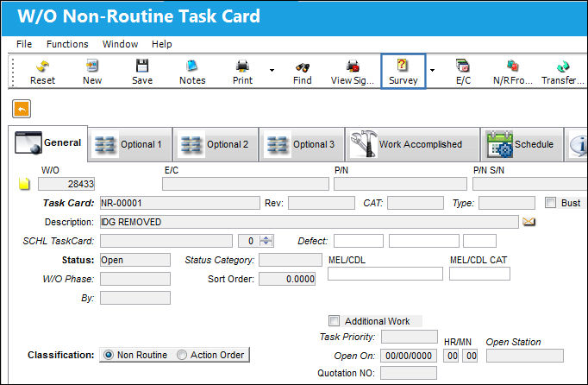Select the Non Routine classification
Screen dimensions: 588x385
click(x=109, y=355)
